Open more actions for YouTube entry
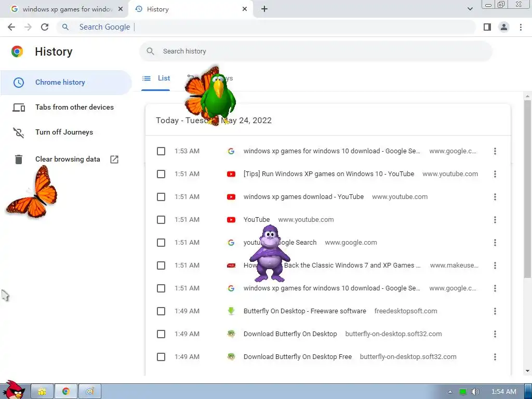 [x=495, y=220]
